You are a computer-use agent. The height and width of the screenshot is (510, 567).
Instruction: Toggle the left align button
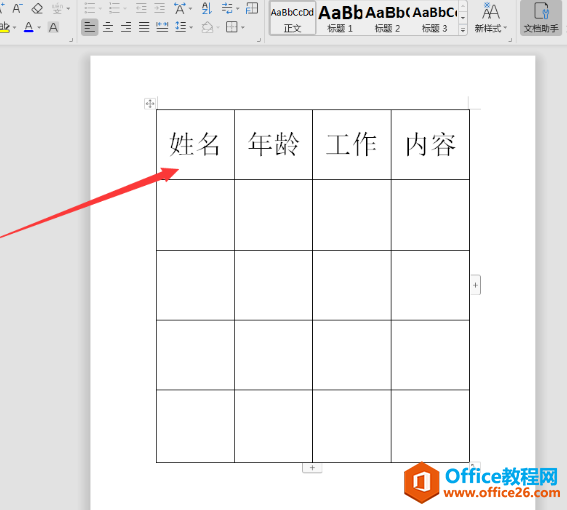pos(90,27)
